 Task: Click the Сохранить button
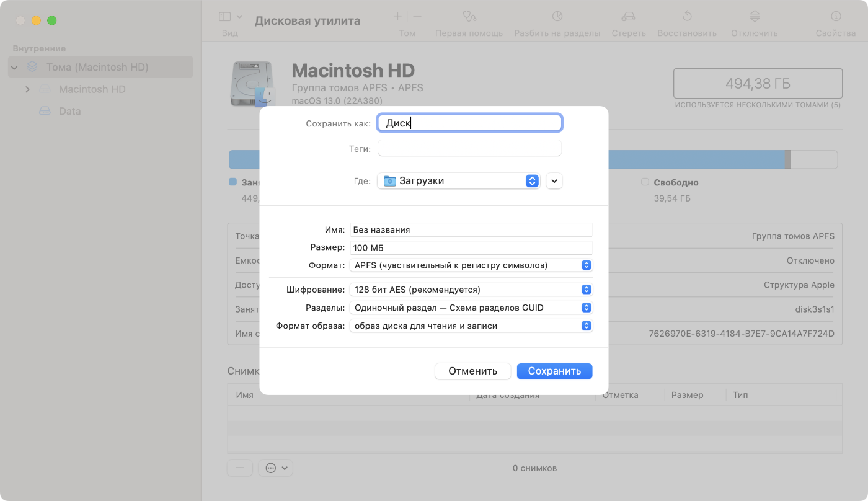554,371
